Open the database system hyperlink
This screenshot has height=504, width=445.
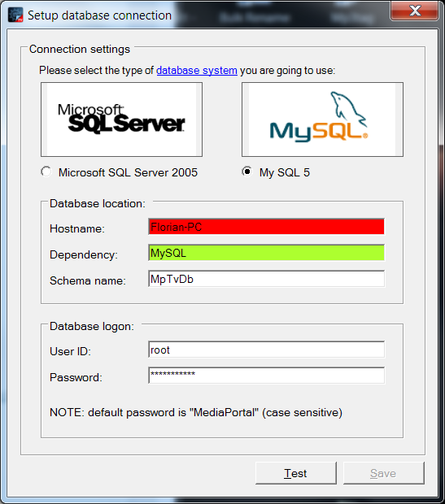[197, 70]
